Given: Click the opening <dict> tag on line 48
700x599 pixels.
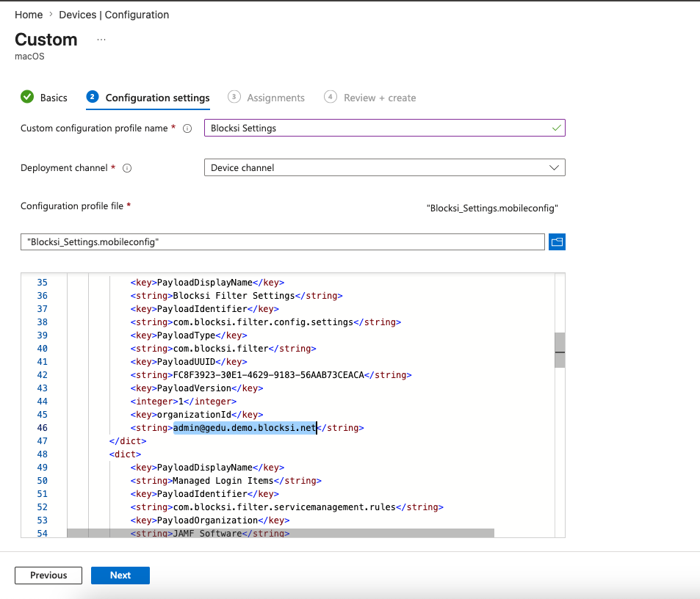Looking at the screenshot, I should [125, 454].
